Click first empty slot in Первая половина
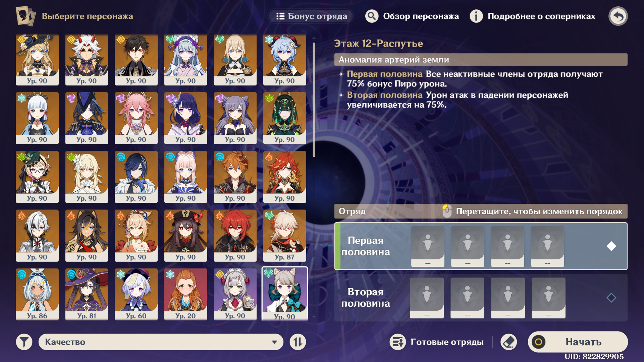Screen dimensions: 644x362 coord(428,246)
